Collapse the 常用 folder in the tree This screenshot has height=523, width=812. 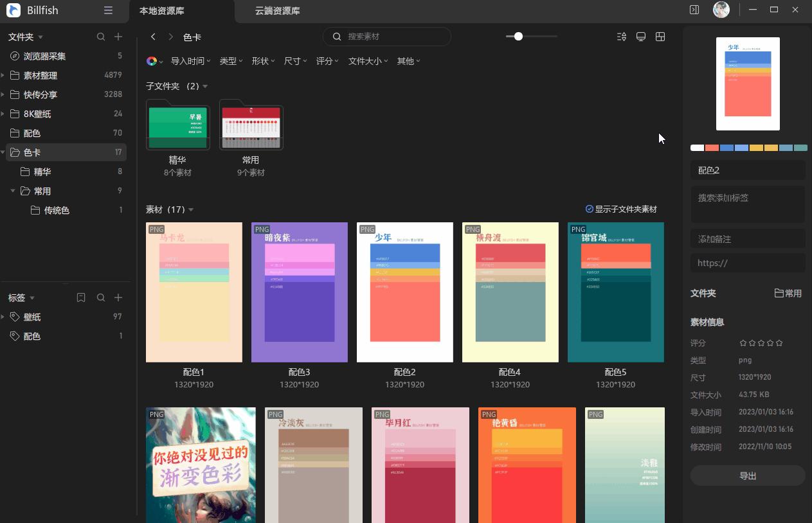click(x=13, y=191)
